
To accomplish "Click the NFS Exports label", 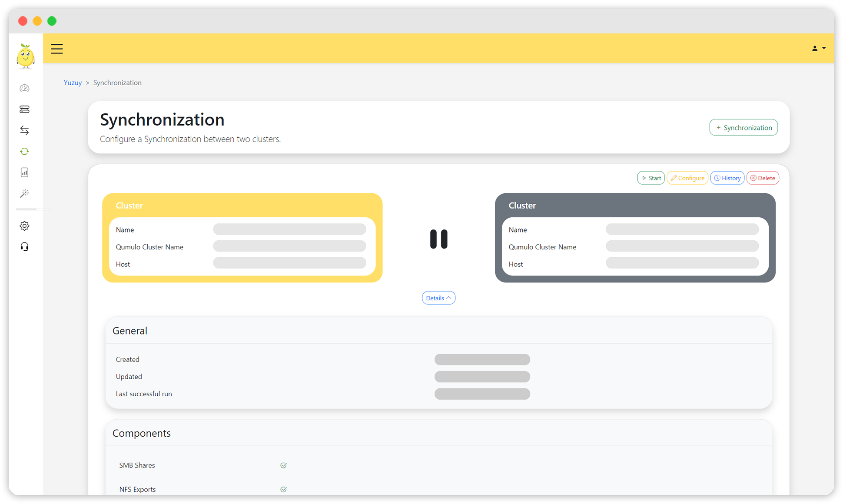I will [x=137, y=489].
